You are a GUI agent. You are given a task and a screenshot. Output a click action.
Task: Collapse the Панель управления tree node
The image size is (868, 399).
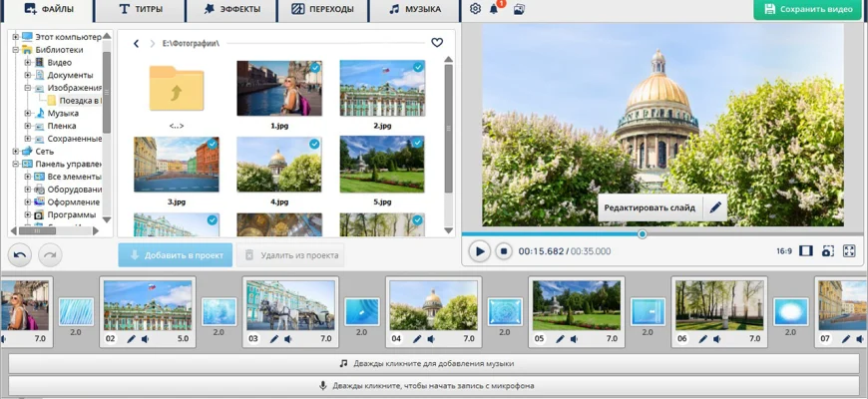16,164
